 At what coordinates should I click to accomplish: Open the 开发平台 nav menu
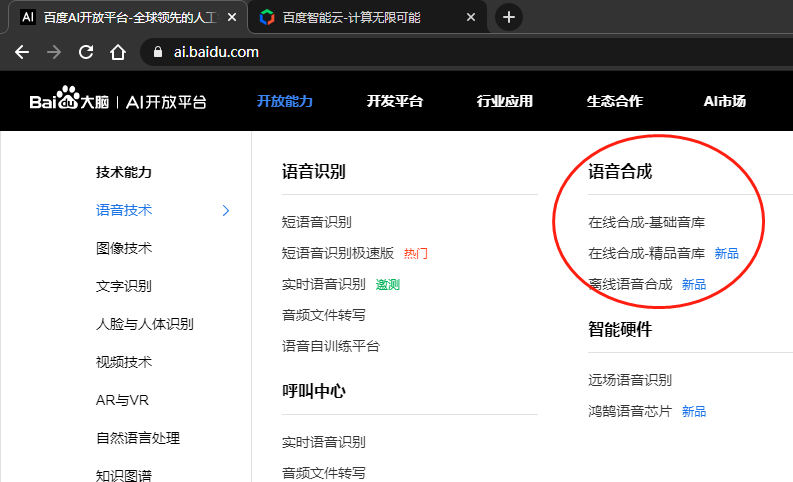coord(395,101)
